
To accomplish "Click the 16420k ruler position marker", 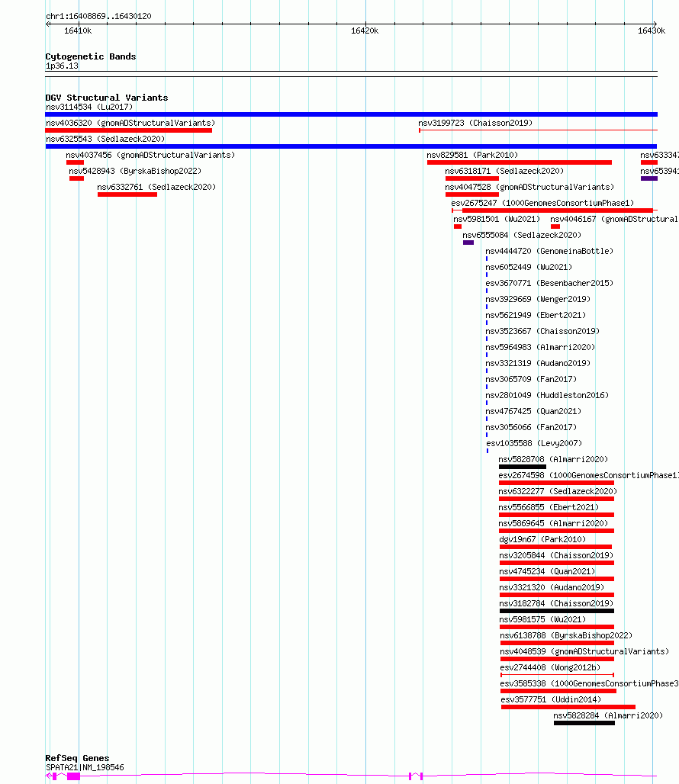I will pos(365,31).
